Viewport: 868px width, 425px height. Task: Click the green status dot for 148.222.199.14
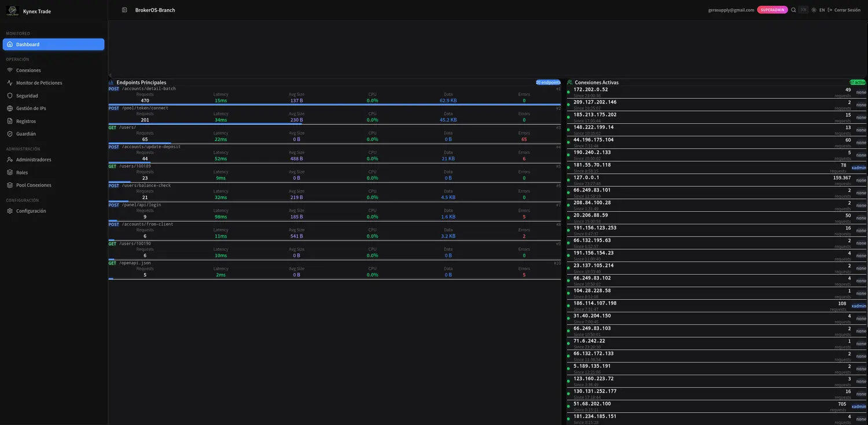[x=568, y=130]
